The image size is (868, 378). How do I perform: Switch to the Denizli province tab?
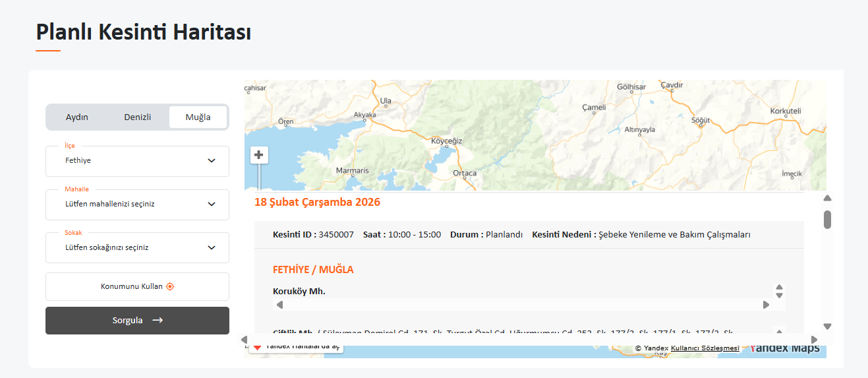pos(138,117)
